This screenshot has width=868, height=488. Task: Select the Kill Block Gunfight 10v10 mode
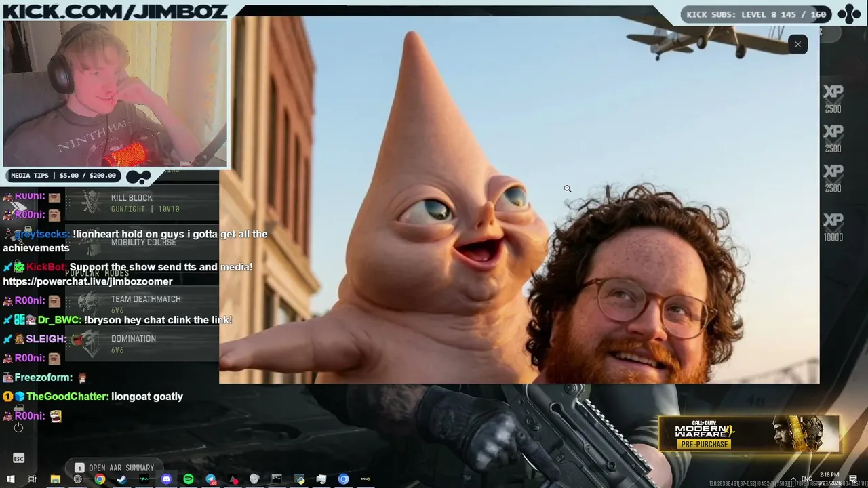tap(142, 203)
